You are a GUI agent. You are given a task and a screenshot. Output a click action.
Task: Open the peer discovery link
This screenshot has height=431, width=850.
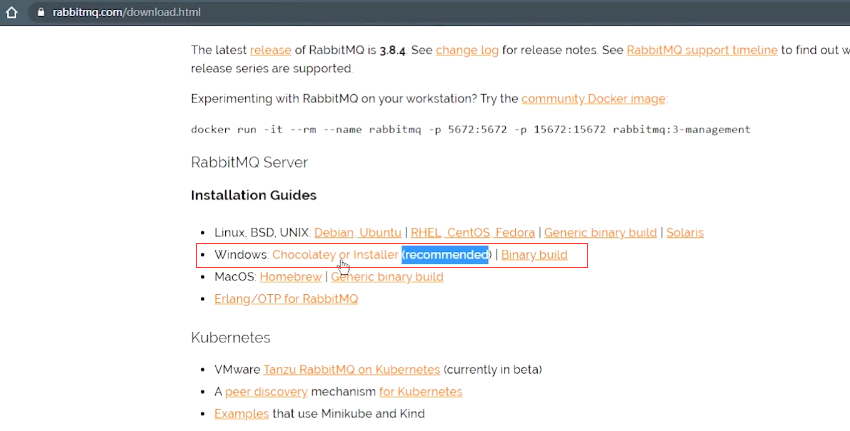(266, 392)
